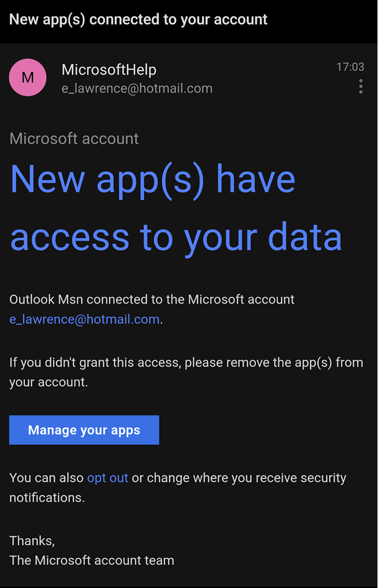The image size is (378, 588).
Task: Open the blue e_lawrence@hotmail.com link in body
Action: click(x=84, y=319)
